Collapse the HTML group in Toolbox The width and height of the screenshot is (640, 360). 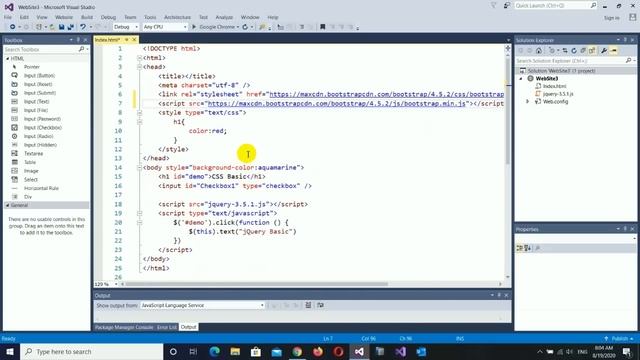coord(7,59)
